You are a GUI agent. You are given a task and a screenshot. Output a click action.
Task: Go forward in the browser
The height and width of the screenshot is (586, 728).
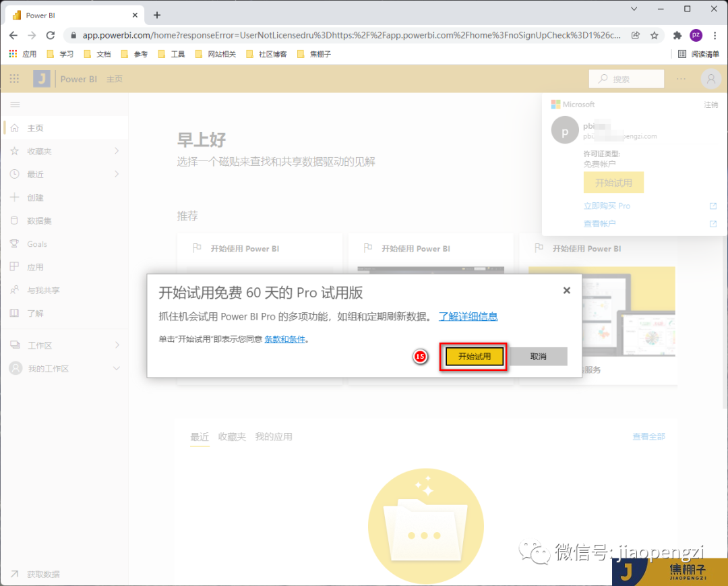pyautogui.click(x=32, y=35)
